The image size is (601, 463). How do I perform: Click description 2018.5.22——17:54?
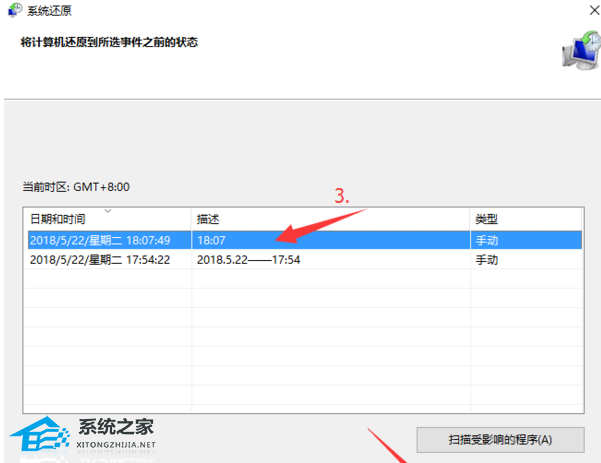[248, 260]
